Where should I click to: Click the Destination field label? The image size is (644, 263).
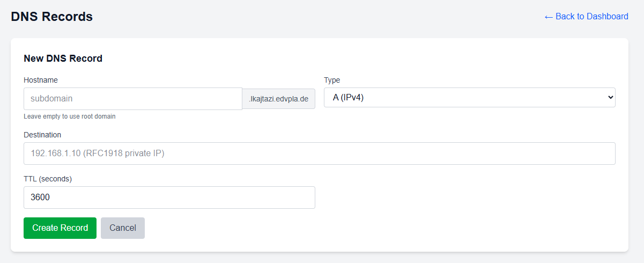point(42,135)
